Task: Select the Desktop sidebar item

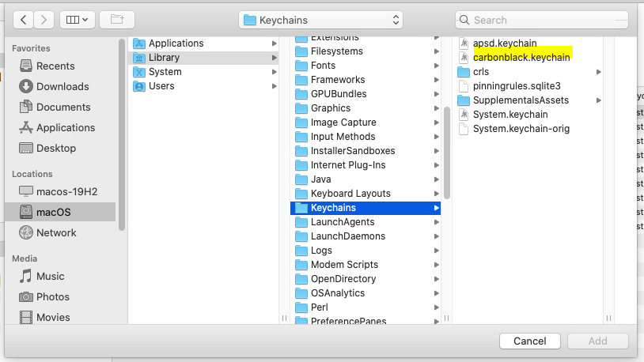Action: [56, 148]
